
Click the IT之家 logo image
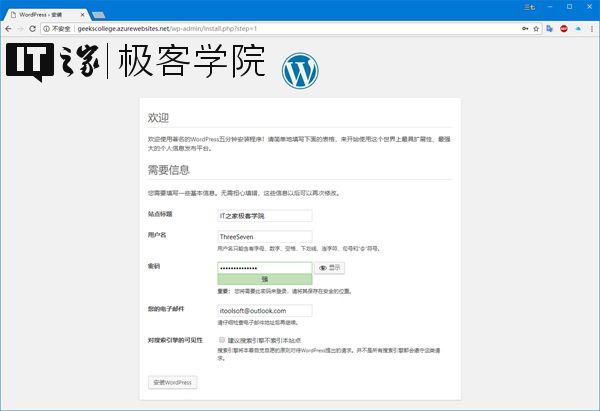tap(52, 62)
